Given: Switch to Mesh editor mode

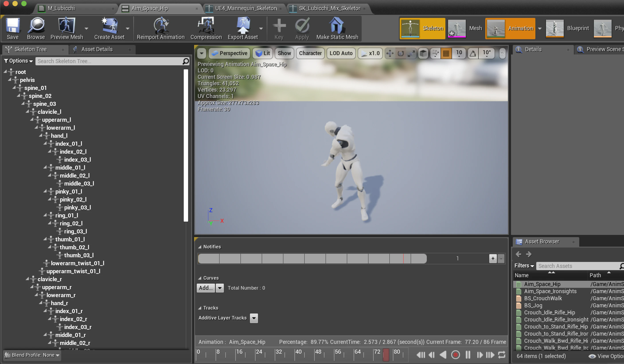Looking at the screenshot, I should pos(466,29).
